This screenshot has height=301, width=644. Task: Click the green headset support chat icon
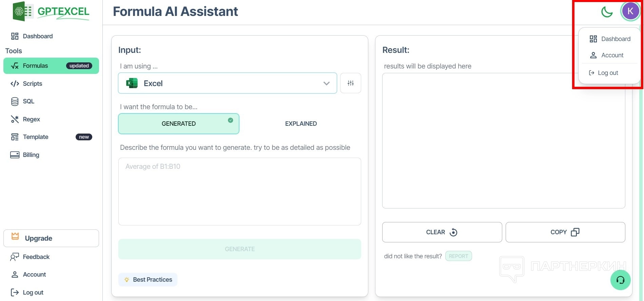pyautogui.click(x=620, y=280)
